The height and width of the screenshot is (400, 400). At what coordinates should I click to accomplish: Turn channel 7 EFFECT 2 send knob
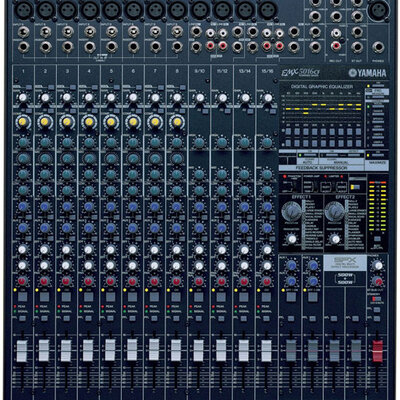click(155, 265)
